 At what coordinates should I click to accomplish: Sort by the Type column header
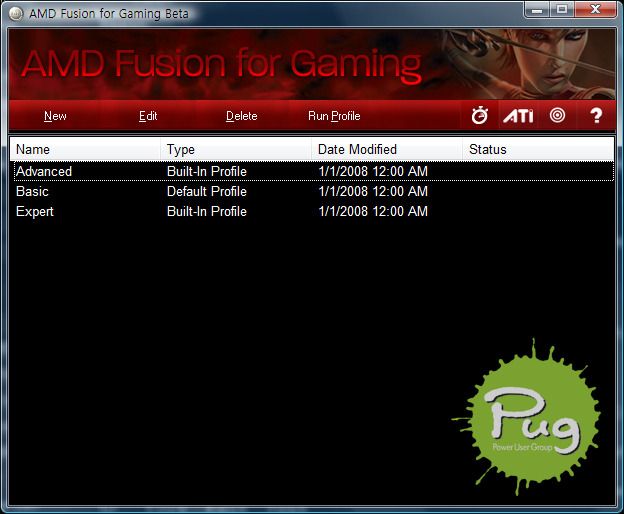(x=236, y=149)
